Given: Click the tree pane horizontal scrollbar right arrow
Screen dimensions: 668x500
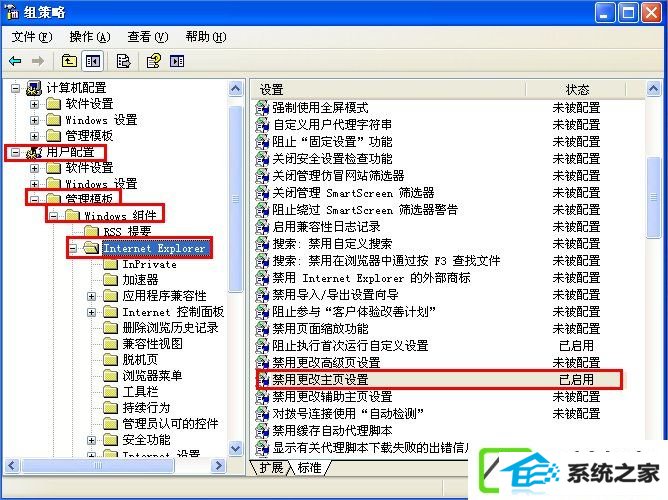Looking at the screenshot, I should point(219,466).
